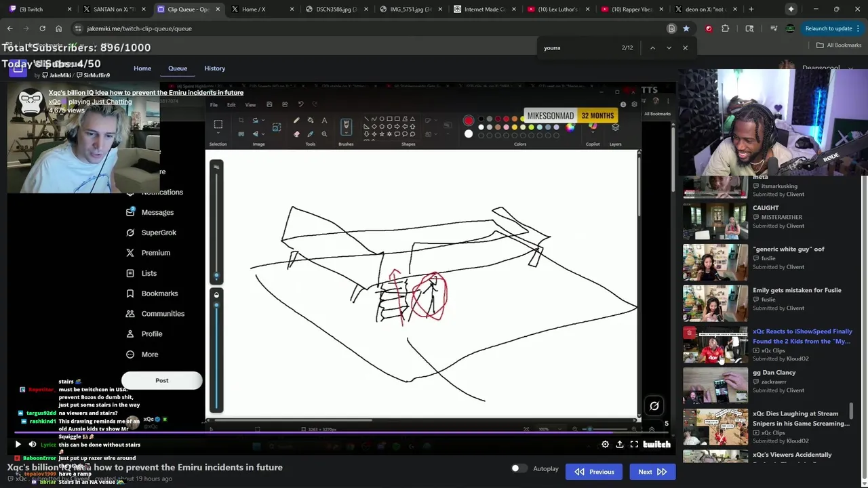Mute the clip volume speaker
The image size is (868, 488).
[32, 445]
